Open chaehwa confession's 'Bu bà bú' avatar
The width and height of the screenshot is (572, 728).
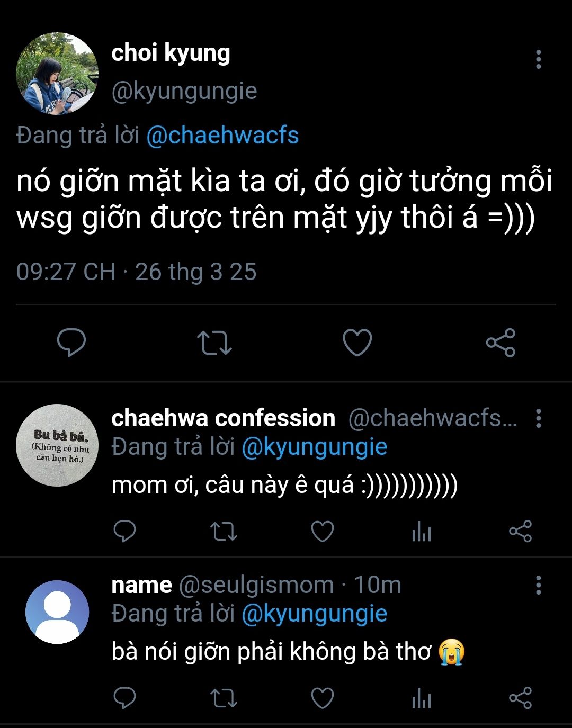click(57, 445)
